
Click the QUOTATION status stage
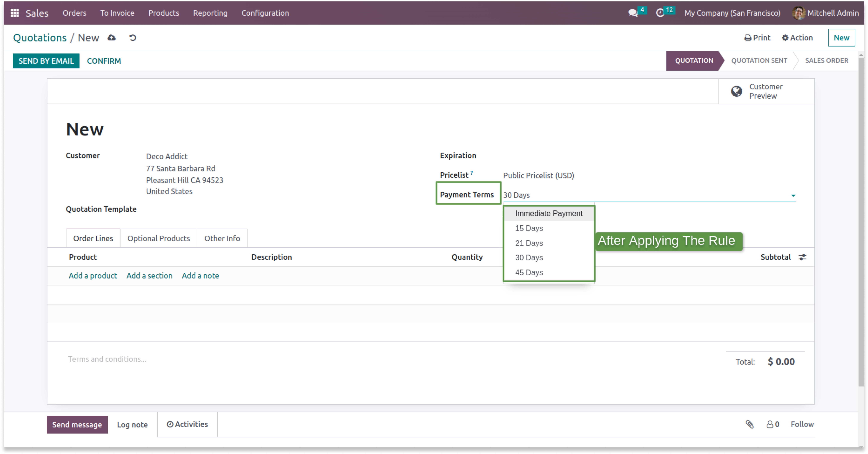[694, 61]
